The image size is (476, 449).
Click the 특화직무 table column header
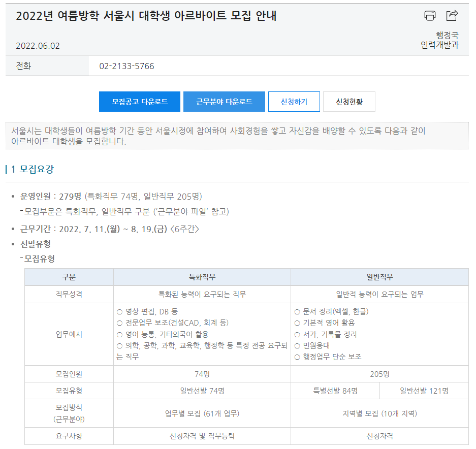point(202,277)
